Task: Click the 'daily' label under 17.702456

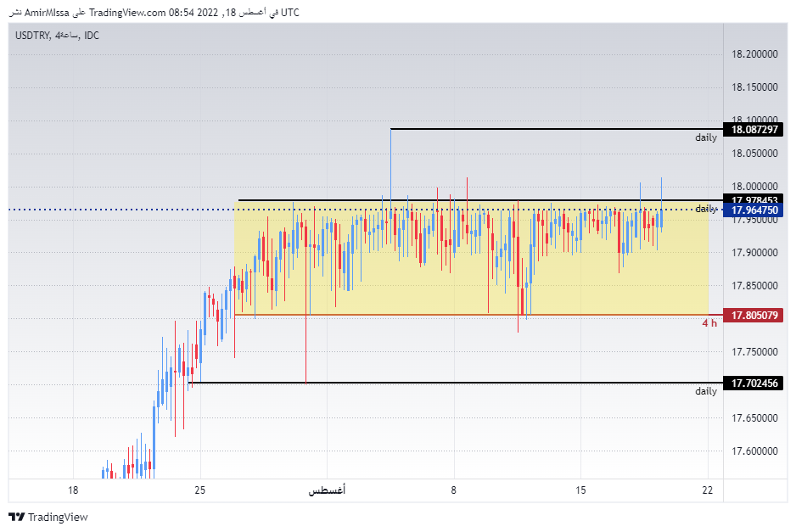Action: point(706,391)
